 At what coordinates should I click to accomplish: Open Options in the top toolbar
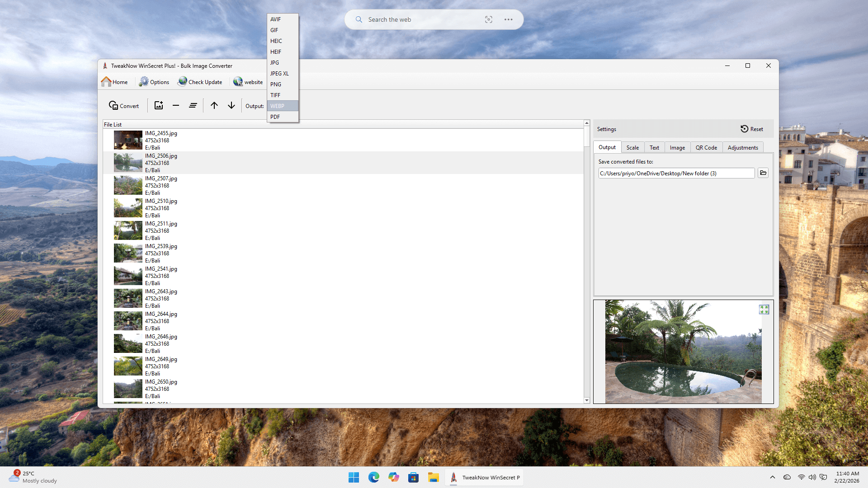pyautogui.click(x=154, y=82)
